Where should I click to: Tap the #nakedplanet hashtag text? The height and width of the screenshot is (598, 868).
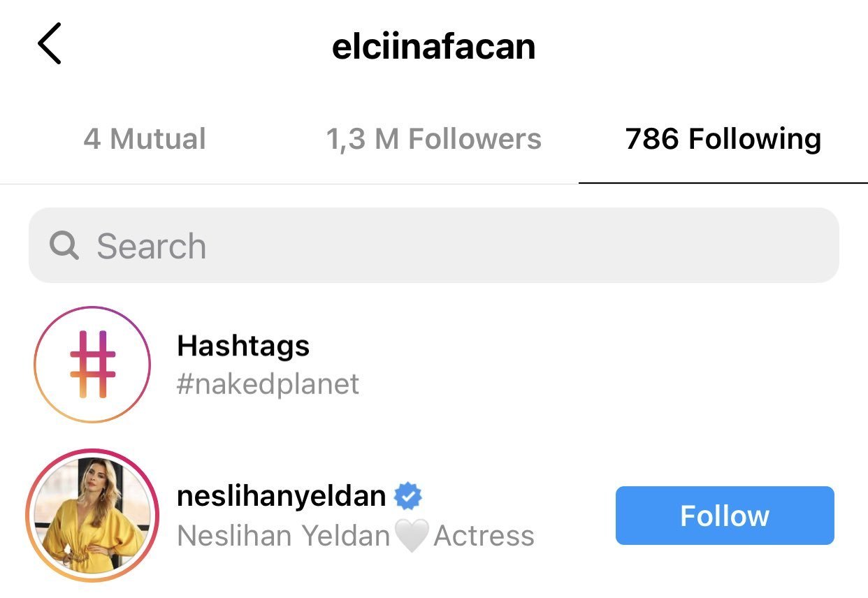point(268,384)
